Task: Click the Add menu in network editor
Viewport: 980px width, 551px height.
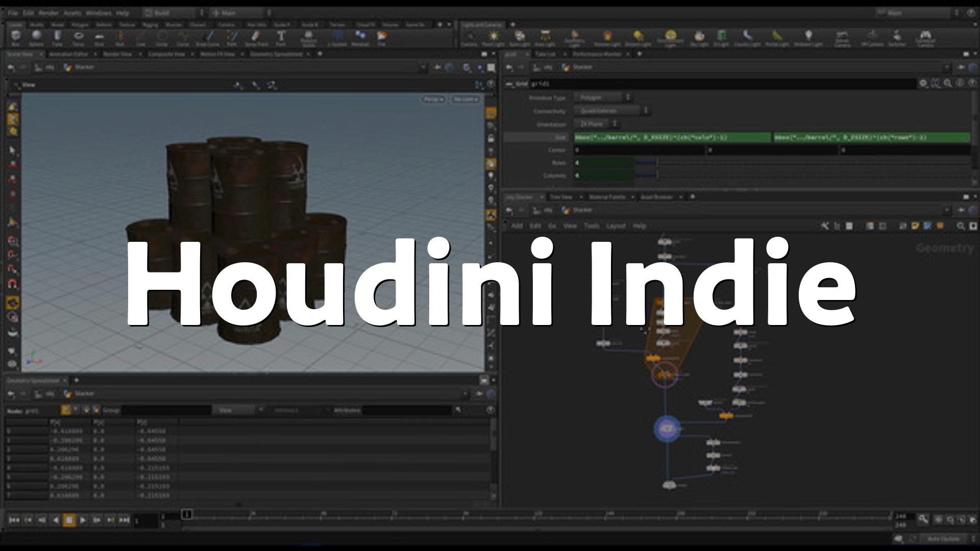Action: click(517, 226)
